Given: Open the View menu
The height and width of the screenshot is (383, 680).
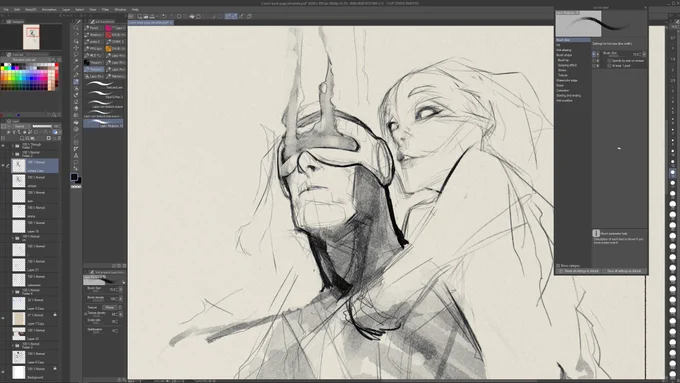Looking at the screenshot, I should click(x=93, y=9).
